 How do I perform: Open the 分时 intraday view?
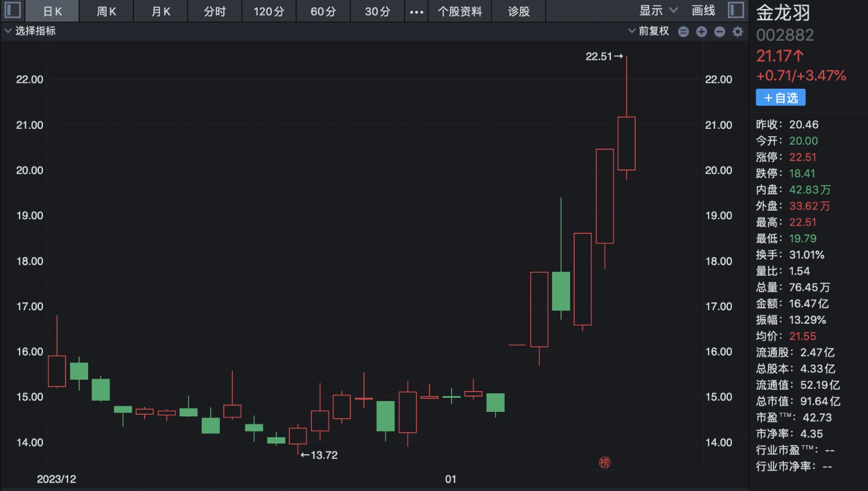215,11
